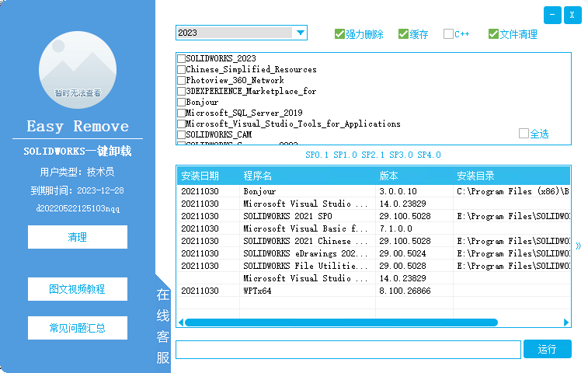
Task: Expand the side panel double-chevron arrow
Action: [x=577, y=246]
